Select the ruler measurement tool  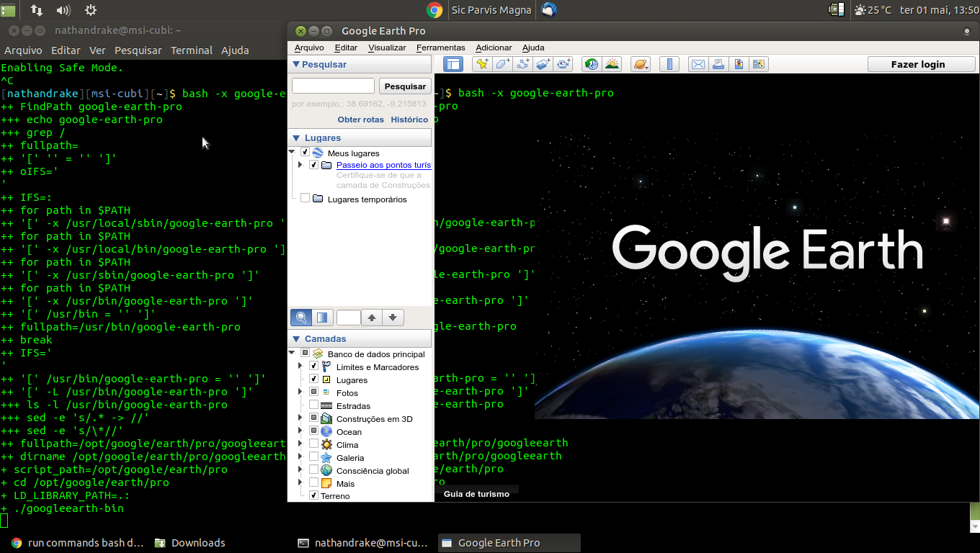click(x=669, y=64)
